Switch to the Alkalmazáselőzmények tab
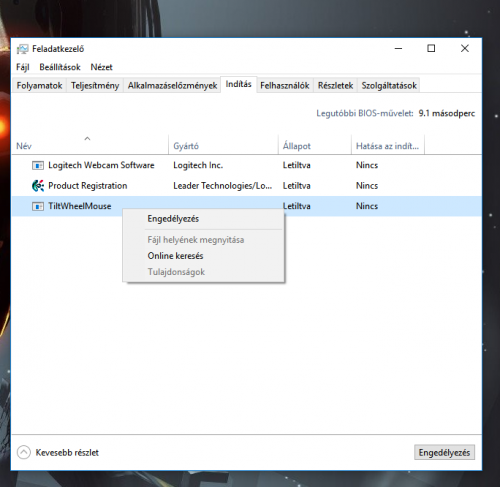The width and height of the screenshot is (500, 487). pyautogui.click(x=172, y=86)
